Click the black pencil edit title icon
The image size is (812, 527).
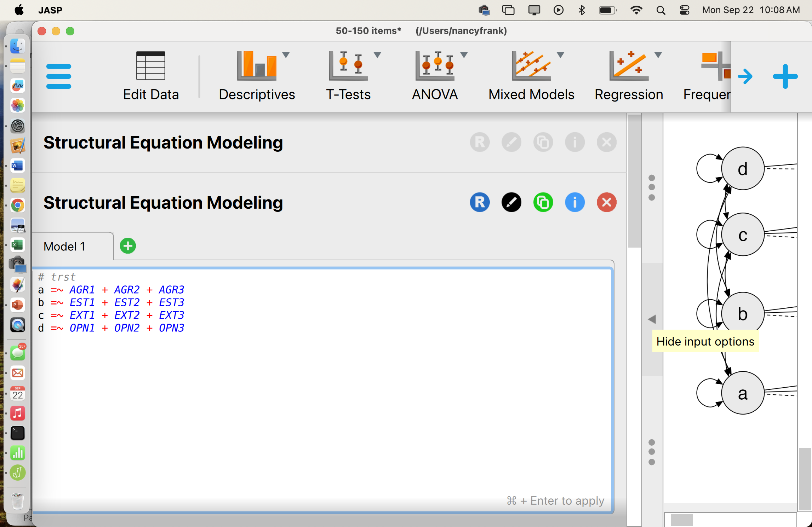pyautogui.click(x=511, y=203)
